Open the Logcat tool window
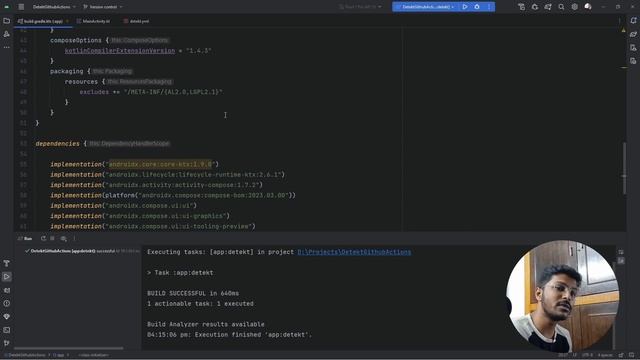Image resolution: width=640 pixels, height=360 pixels. [7, 290]
